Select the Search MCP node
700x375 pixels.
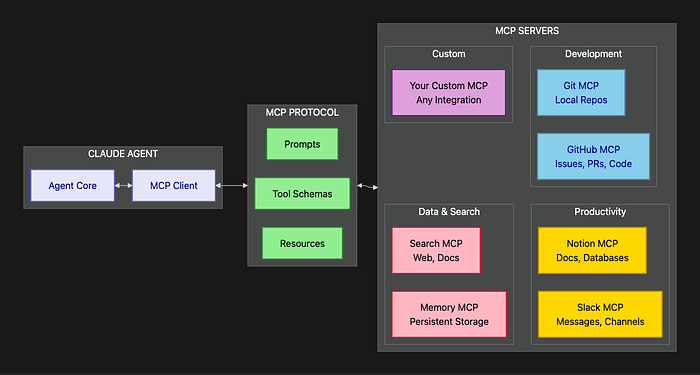436,250
